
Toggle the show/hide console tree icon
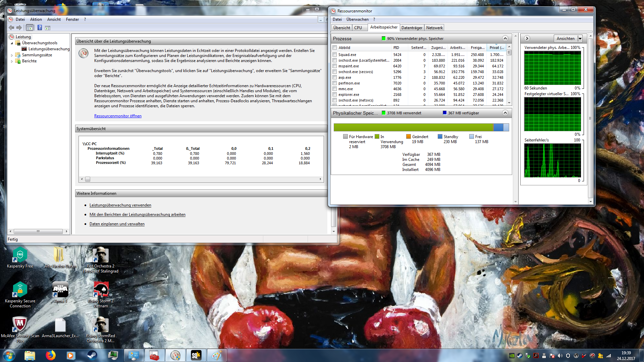(x=30, y=28)
